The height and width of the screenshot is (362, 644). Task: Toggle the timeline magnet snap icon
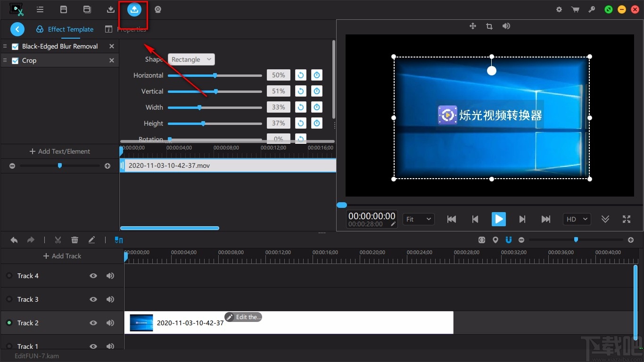tap(509, 240)
